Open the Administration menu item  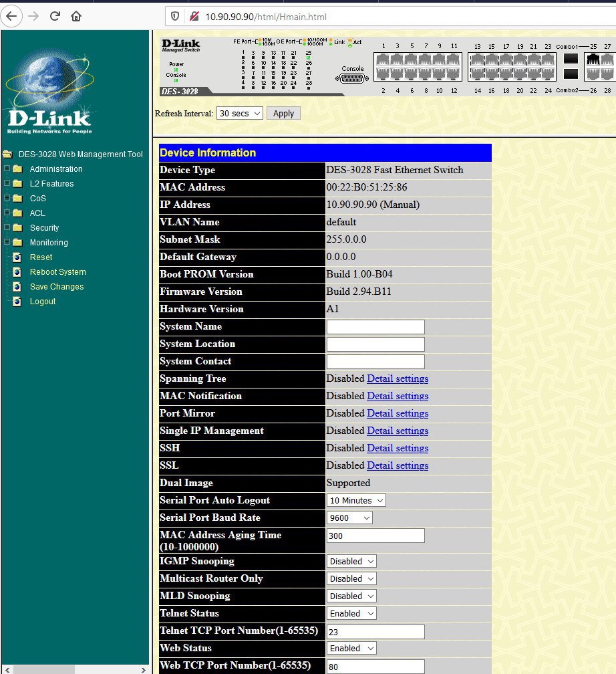56,169
